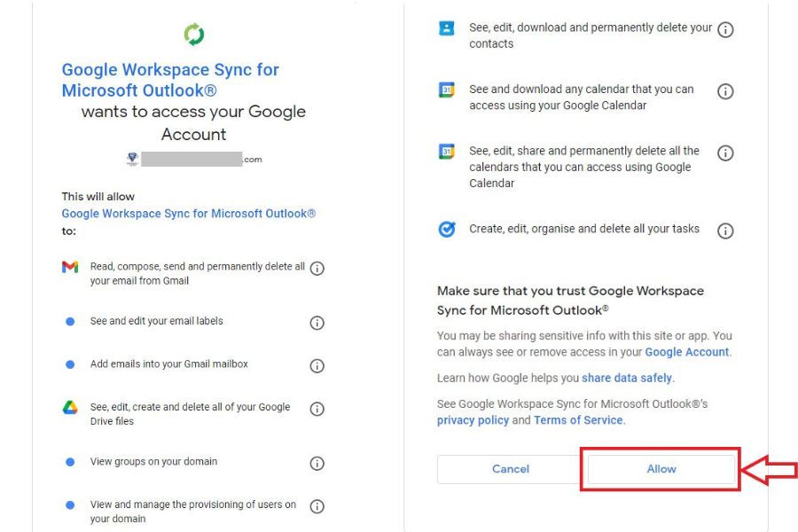Image resolution: width=798 pixels, height=532 pixels.
Task: Click the Google Workspace Sync for Microsoft Outlook link
Action: [x=188, y=213]
